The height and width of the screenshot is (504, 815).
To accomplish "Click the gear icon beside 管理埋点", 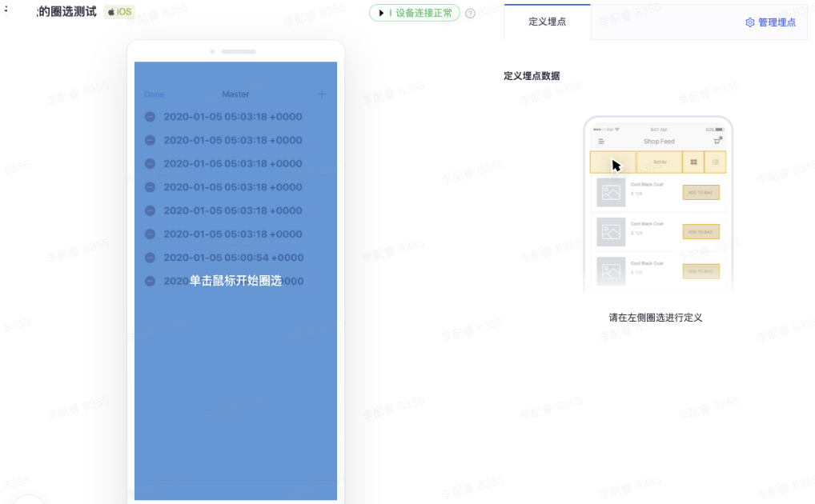I will (749, 22).
